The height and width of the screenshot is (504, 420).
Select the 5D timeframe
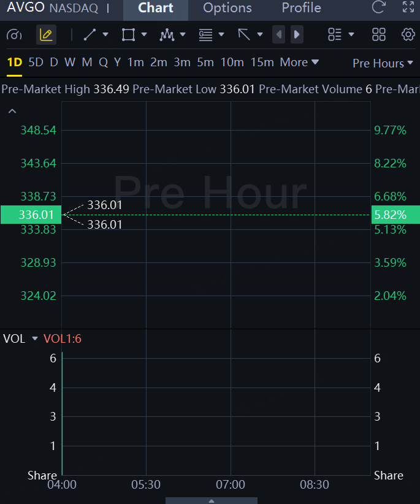[36, 63]
